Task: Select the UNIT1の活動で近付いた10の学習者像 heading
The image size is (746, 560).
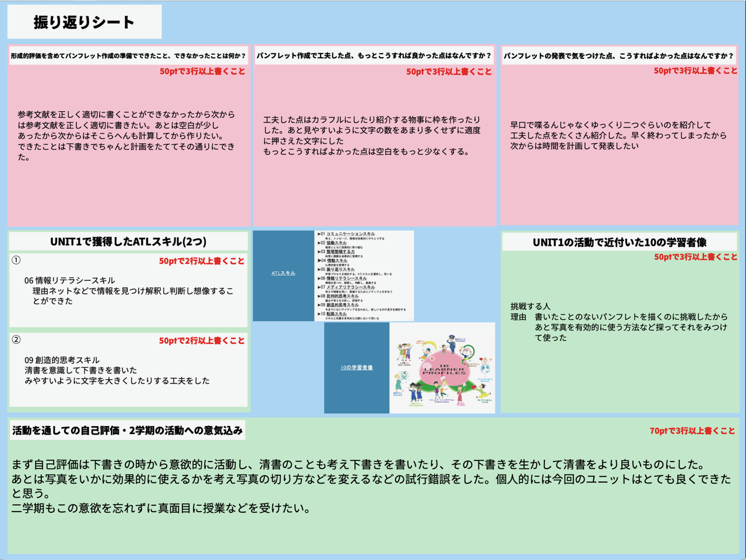Action: coord(620,242)
